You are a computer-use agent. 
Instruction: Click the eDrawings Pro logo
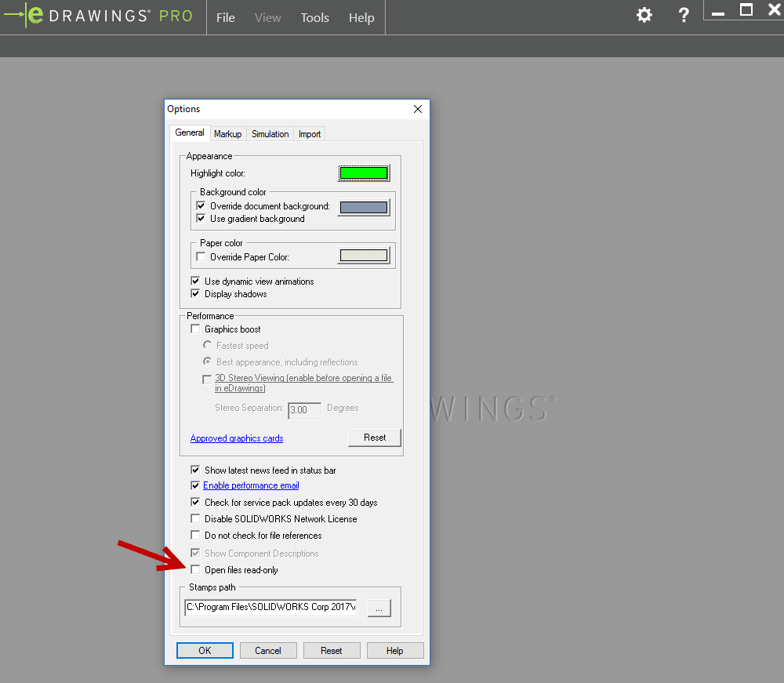click(x=98, y=15)
